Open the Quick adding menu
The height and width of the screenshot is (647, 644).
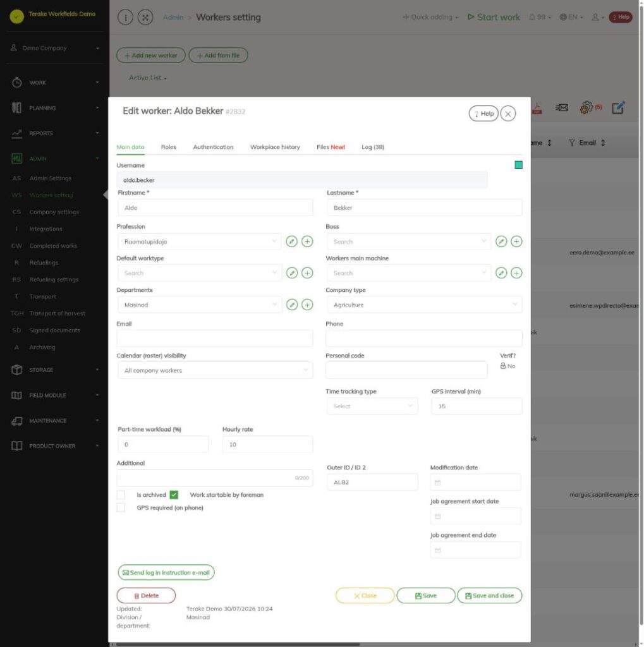tap(430, 17)
